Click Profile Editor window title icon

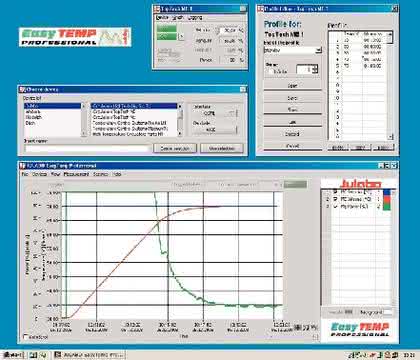(260, 9)
